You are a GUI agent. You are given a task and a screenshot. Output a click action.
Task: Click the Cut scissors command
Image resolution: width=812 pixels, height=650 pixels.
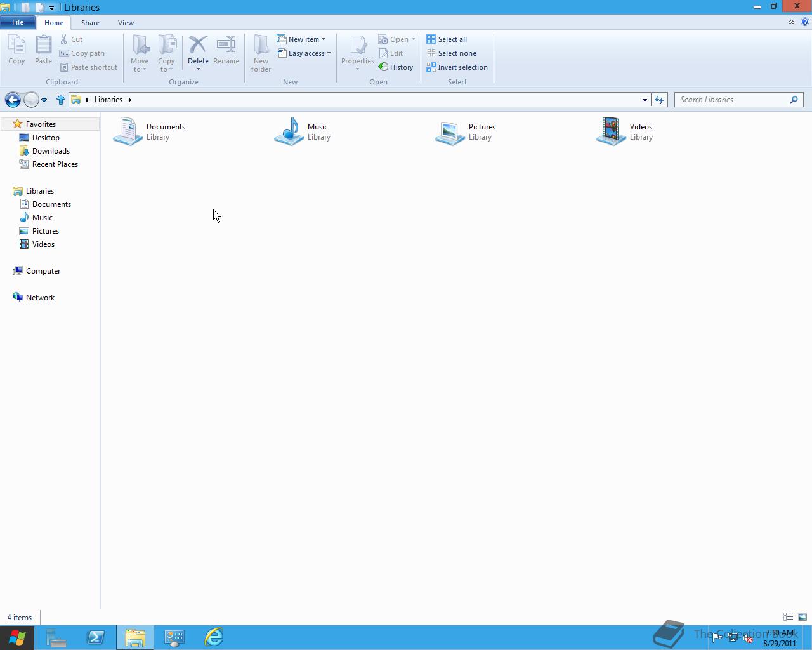(x=71, y=39)
